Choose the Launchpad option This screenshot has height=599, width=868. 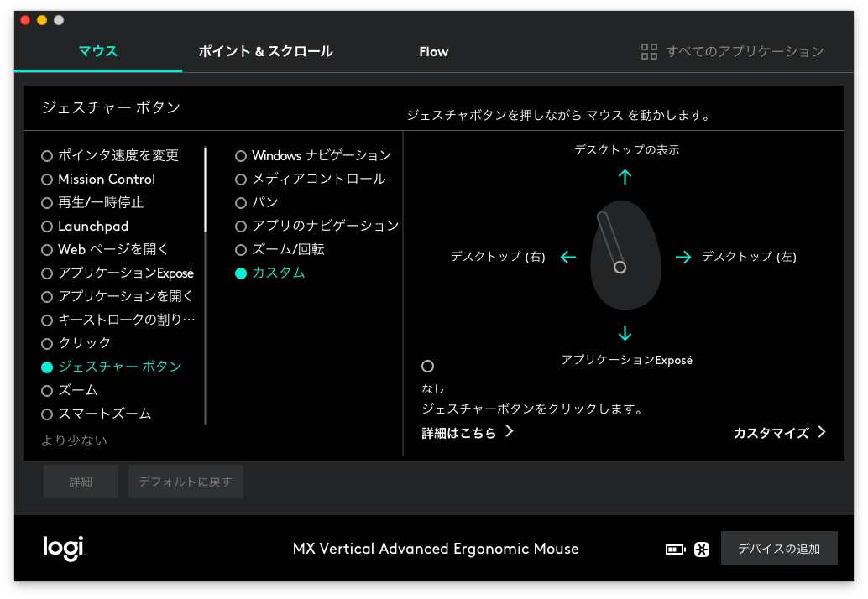click(85, 227)
